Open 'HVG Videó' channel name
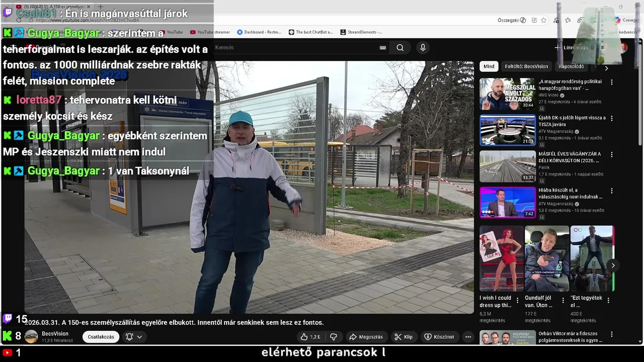The image size is (644, 362). (x=549, y=95)
